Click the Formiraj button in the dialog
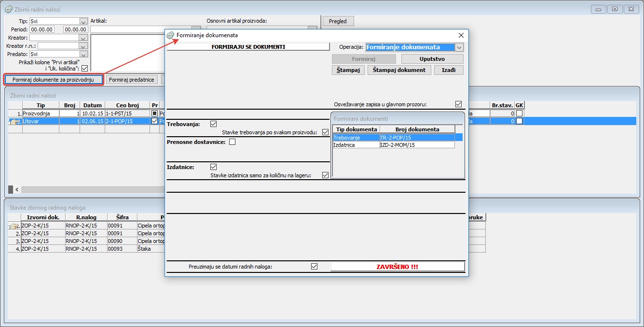The image size is (644, 327). pyautogui.click(x=364, y=59)
